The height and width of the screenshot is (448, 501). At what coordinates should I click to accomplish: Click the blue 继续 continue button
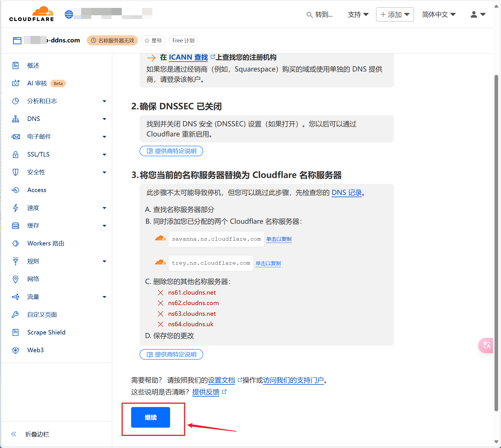tap(151, 417)
